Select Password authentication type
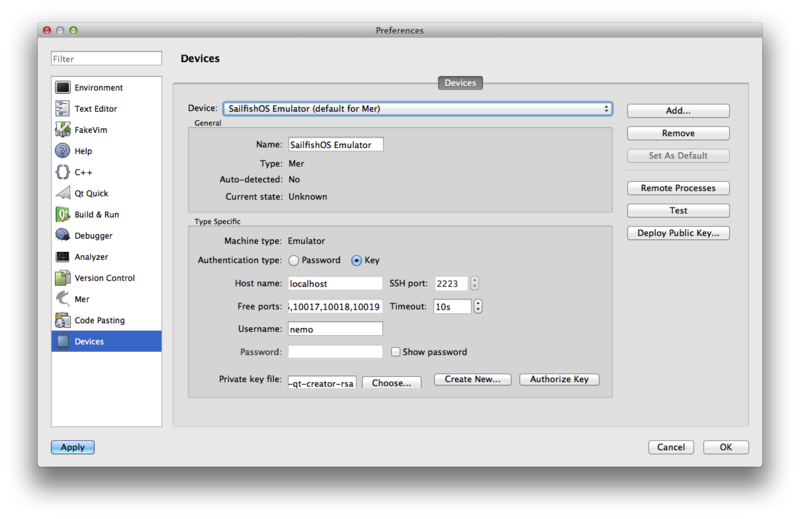This screenshot has width=800, height=519. [x=294, y=260]
